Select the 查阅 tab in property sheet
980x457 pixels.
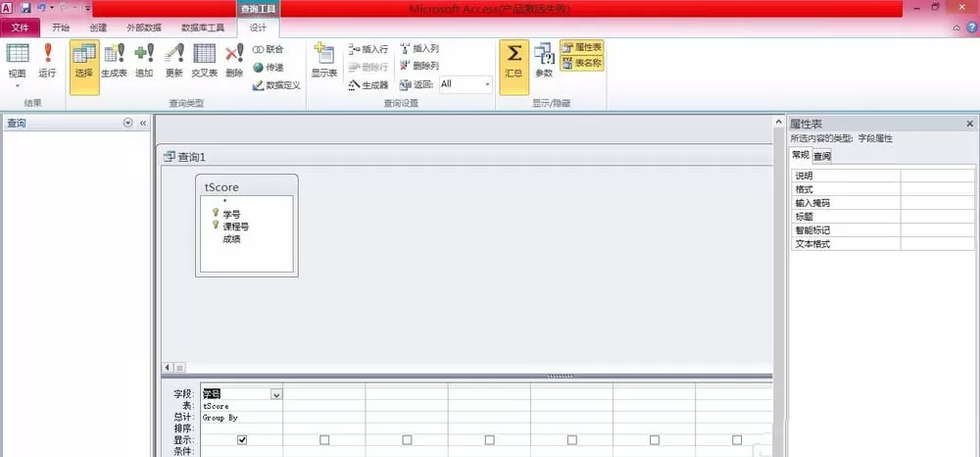click(822, 156)
